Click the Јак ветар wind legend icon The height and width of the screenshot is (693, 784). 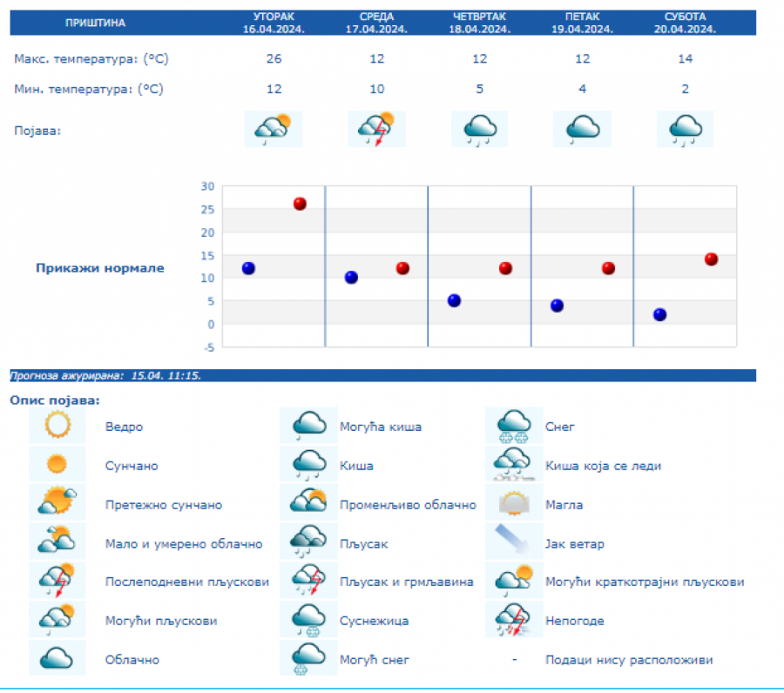[514, 543]
